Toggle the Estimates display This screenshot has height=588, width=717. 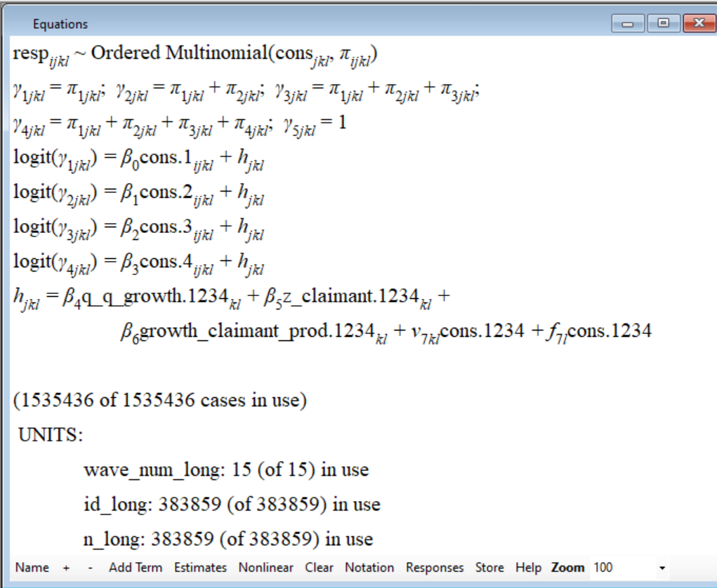[x=200, y=567]
